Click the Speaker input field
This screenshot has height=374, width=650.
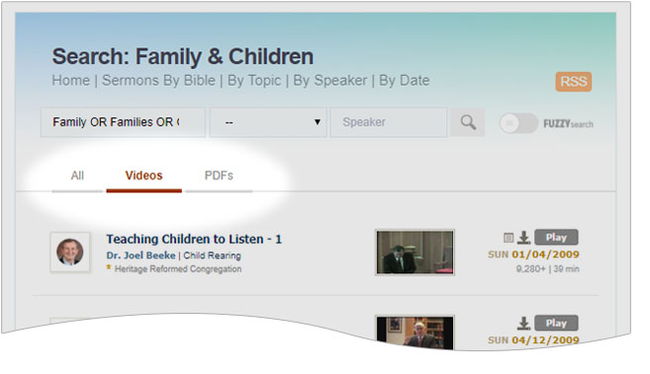[388, 122]
